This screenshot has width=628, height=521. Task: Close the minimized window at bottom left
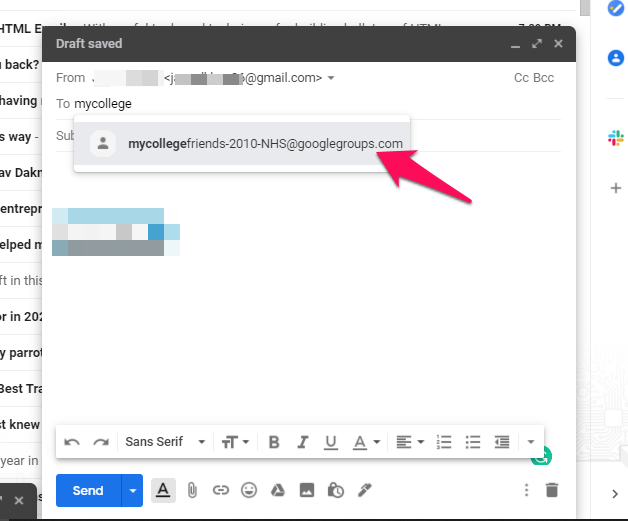[19, 500]
